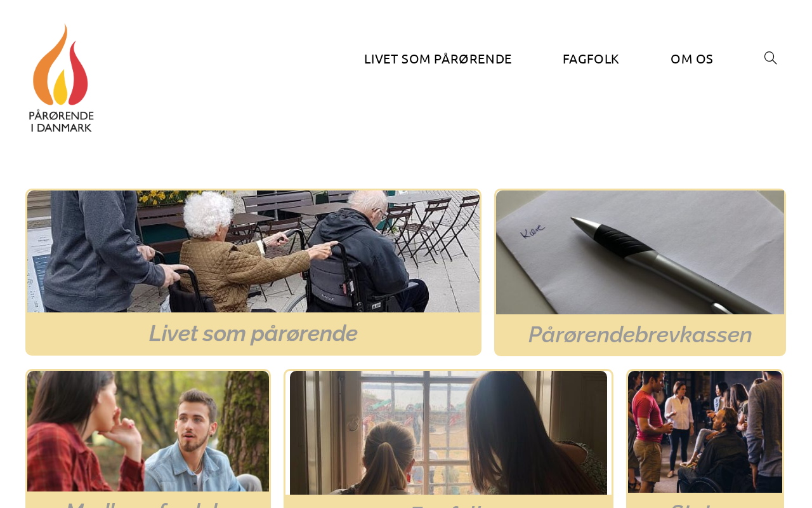Open the crowd gathering photo
The height and width of the screenshot is (508, 812).
point(705,432)
